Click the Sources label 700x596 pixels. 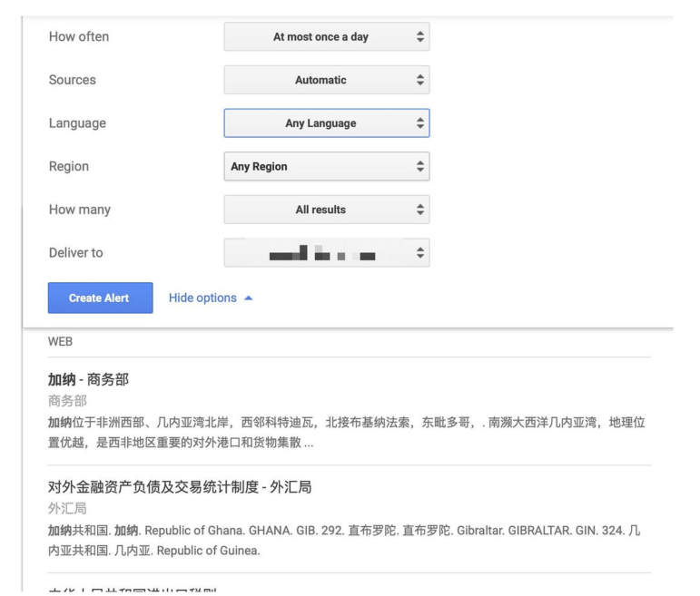click(x=73, y=80)
